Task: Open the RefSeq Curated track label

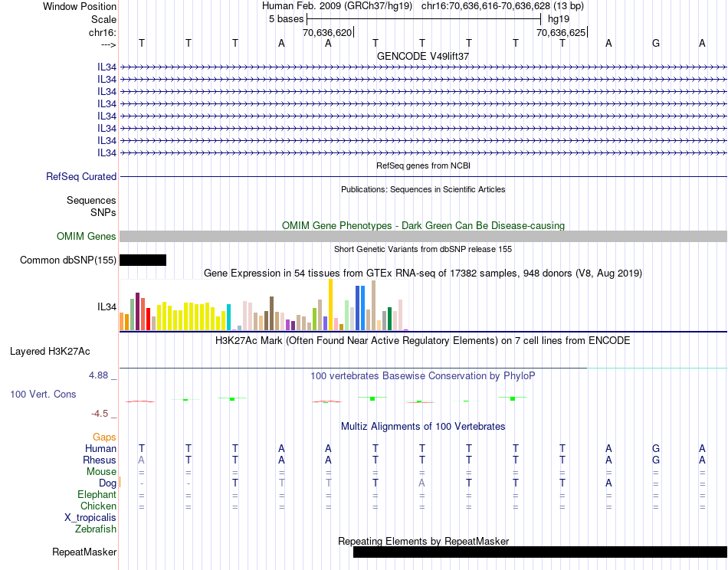Action: point(81,176)
